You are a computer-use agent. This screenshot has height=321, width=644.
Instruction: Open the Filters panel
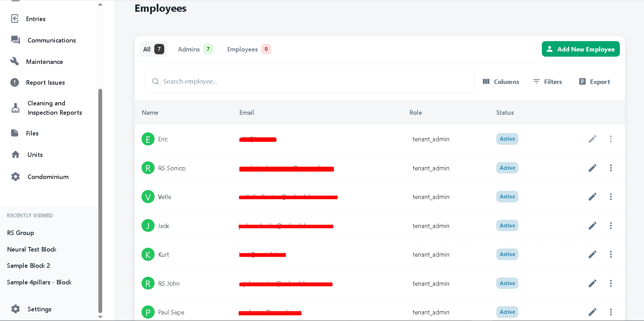click(x=548, y=82)
